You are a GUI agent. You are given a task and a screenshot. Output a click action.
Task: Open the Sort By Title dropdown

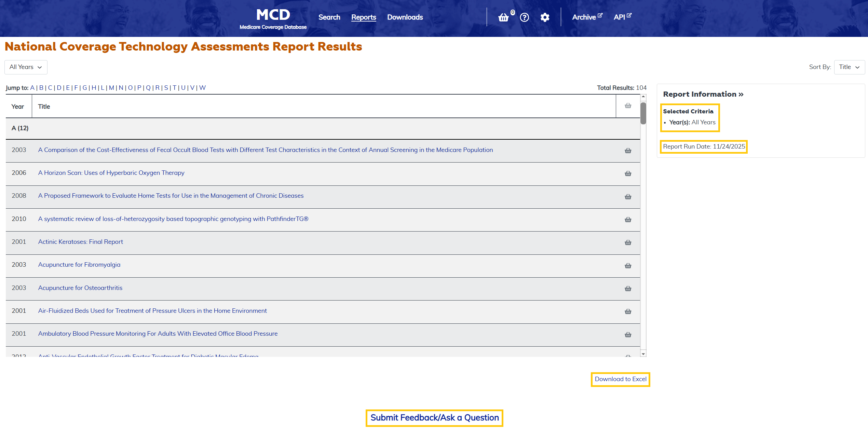point(850,67)
